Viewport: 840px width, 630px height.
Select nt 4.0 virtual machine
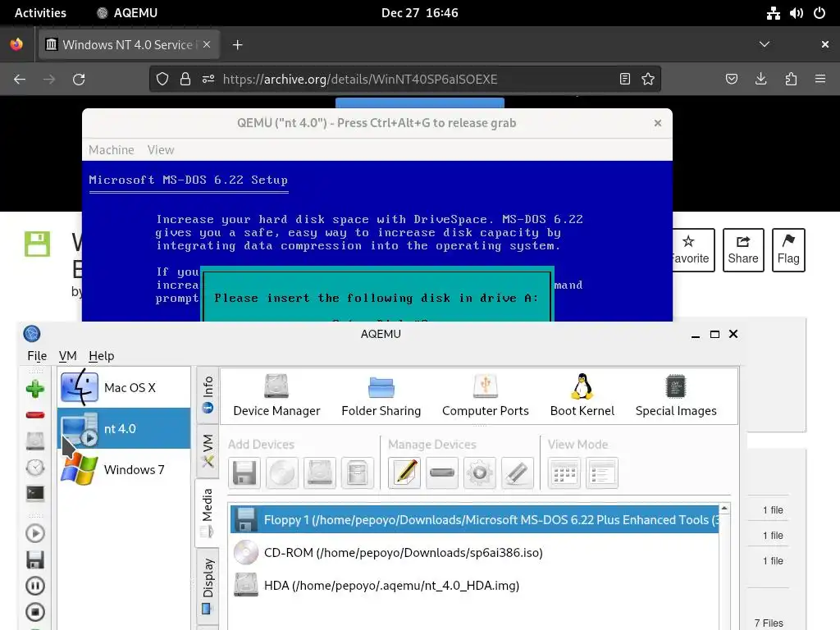point(124,428)
